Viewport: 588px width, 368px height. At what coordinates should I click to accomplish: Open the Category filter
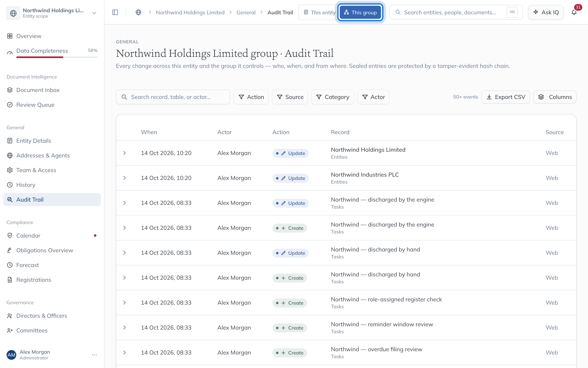click(332, 97)
